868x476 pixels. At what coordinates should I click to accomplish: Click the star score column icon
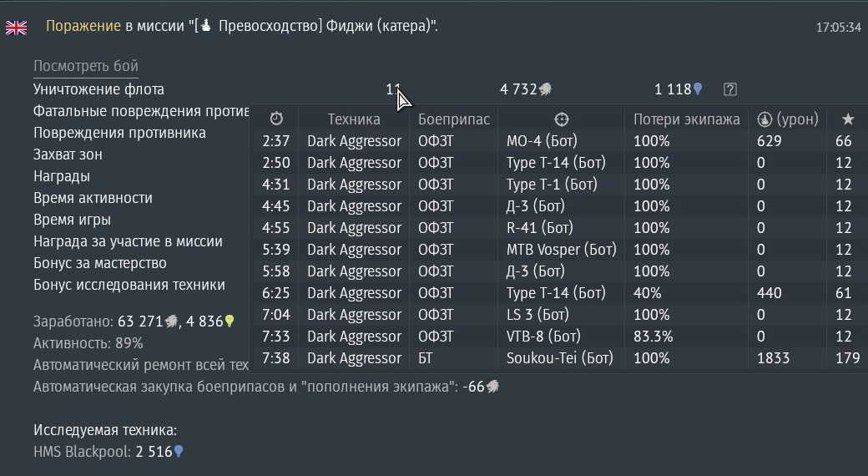point(848,119)
